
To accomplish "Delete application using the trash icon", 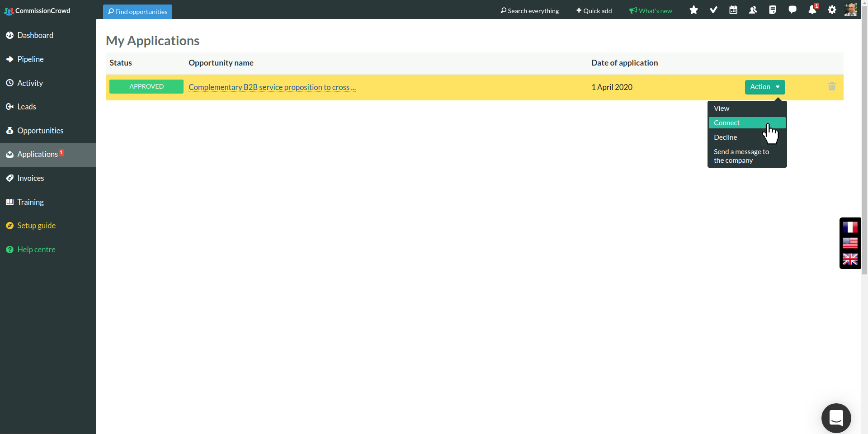I will click(x=832, y=86).
